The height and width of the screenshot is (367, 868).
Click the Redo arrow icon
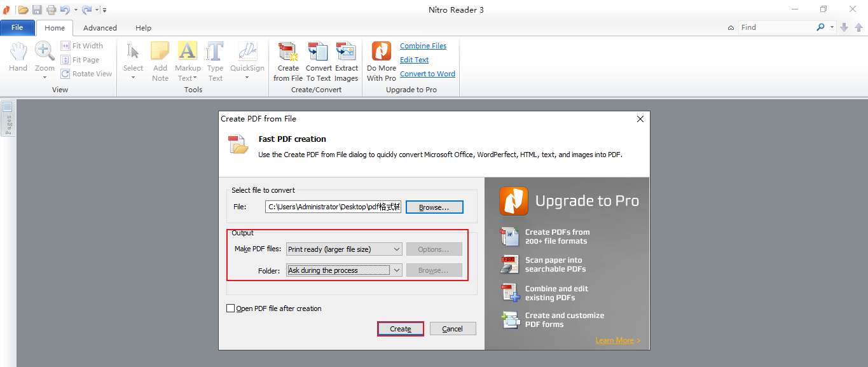[86, 10]
